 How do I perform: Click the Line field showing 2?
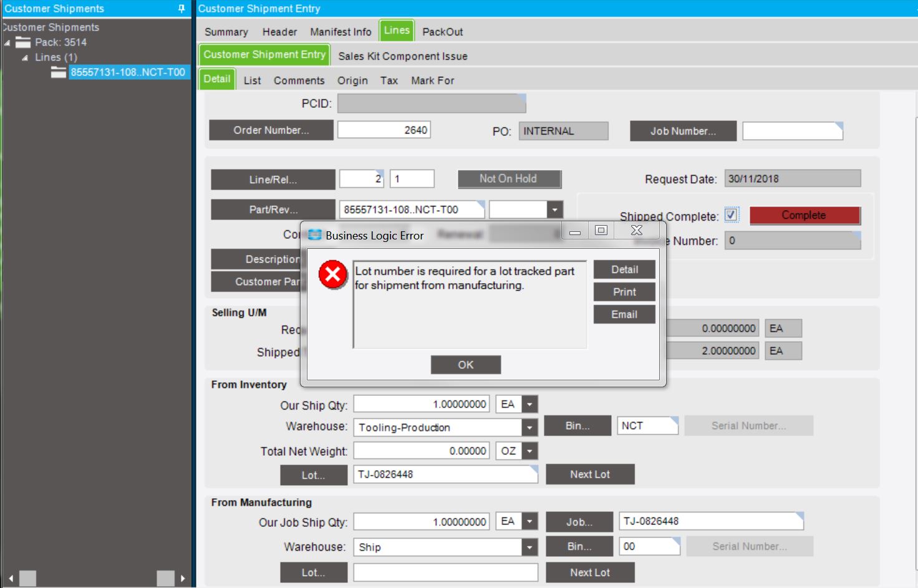pyautogui.click(x=362, y=178)
